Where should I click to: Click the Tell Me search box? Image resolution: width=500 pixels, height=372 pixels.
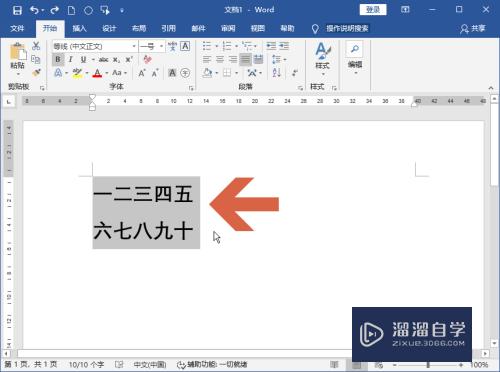coord(347,29)
